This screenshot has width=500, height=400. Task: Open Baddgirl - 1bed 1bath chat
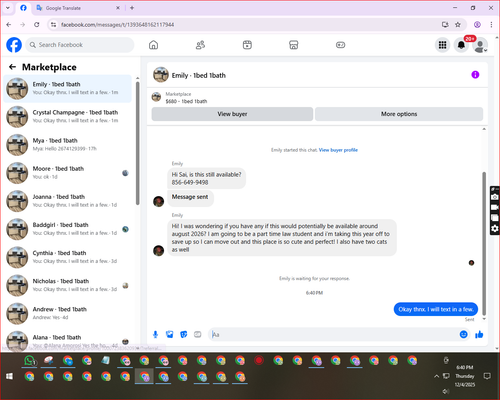68,229
